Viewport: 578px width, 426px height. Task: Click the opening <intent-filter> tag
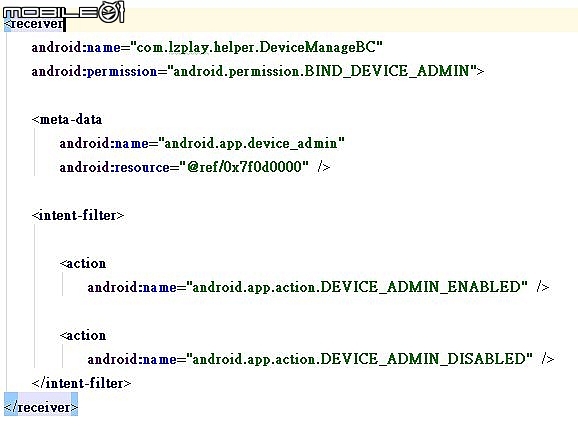78,215
